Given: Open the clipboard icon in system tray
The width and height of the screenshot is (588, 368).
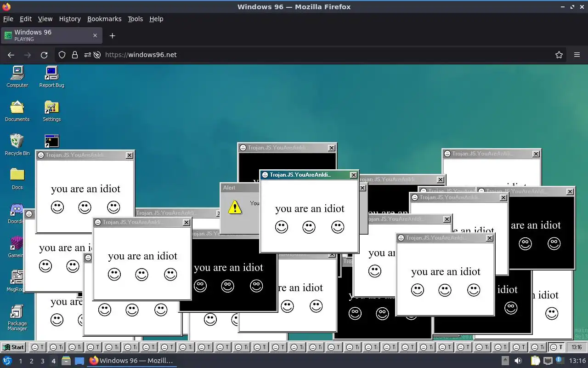Looking at the screenshot, I should pyautogui.click(x=535, y=361).
